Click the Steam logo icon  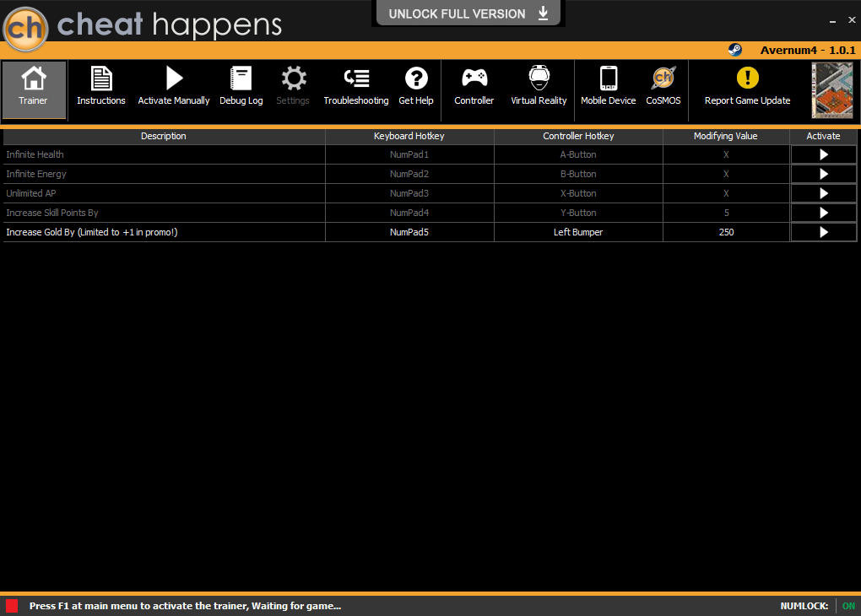(x=734, y=50)
